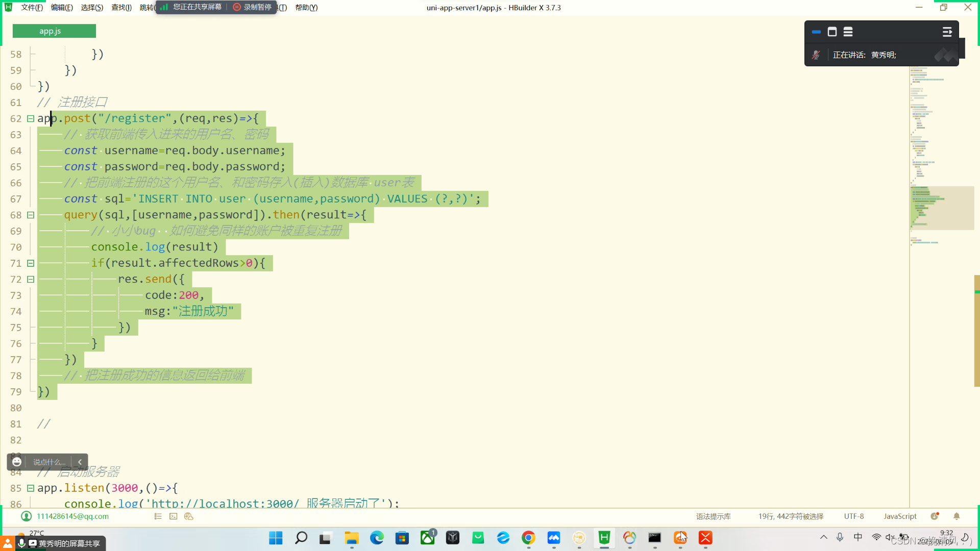
Task: Collapse the if block at line 71
Action: point(31,263)
